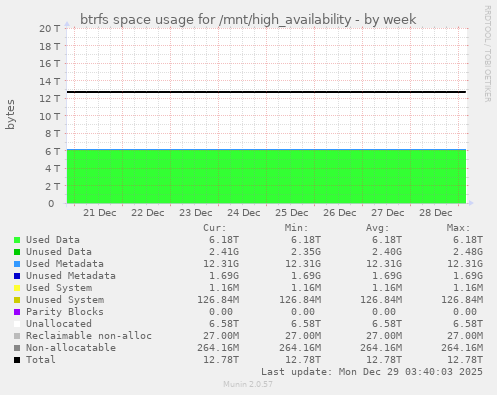
Task: Click the Reclaimable non-alloc light gray swatch
Action: coord(17,336)
